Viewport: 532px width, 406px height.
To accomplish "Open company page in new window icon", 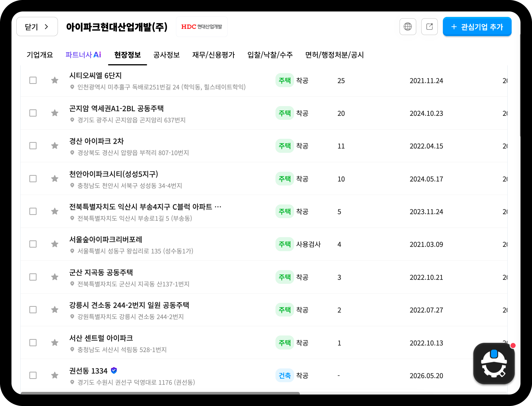I will click(x=429, y=27).
